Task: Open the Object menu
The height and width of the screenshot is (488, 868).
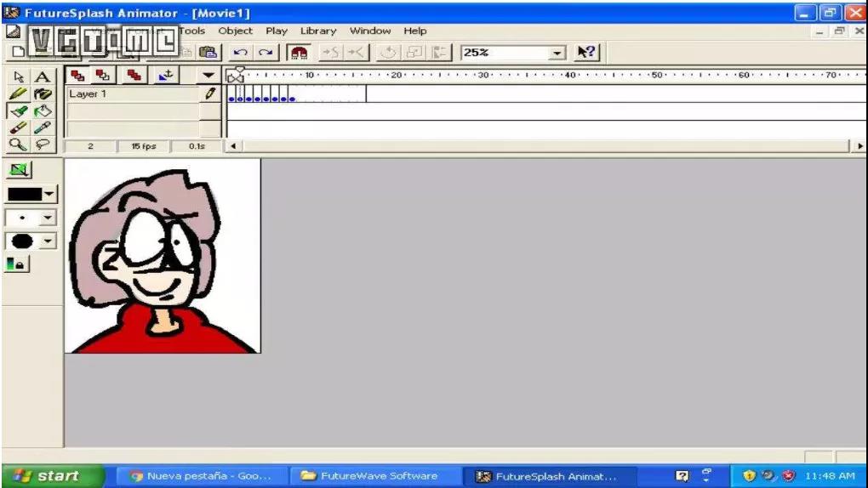Action: (235, 31)
